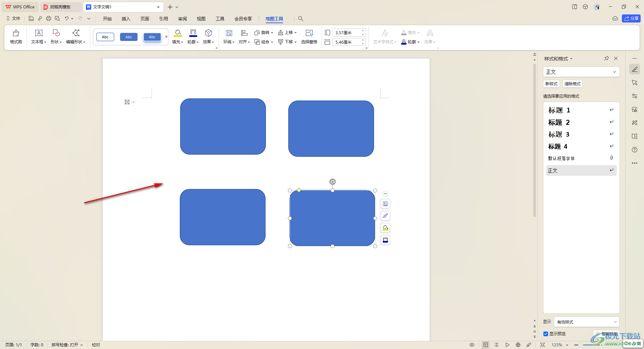
Task: Click the floating format brush icon beside shape
Action: [385, 216]
